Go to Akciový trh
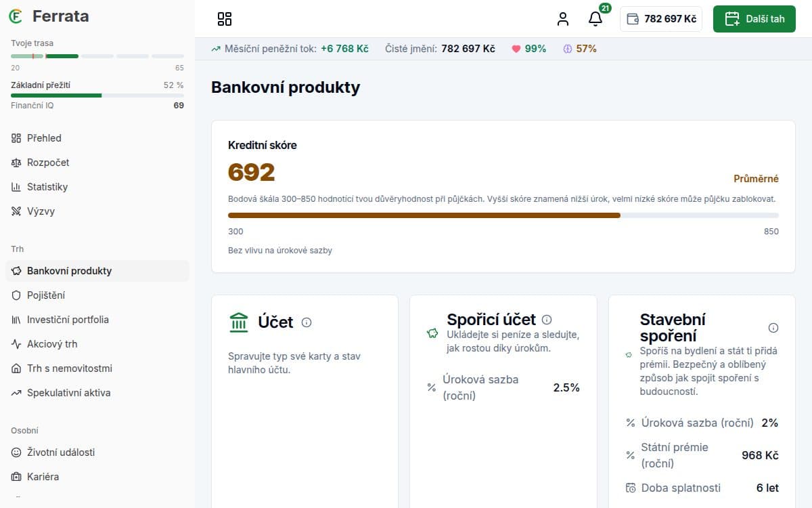The image size is (812, 508). pos(97,344)
